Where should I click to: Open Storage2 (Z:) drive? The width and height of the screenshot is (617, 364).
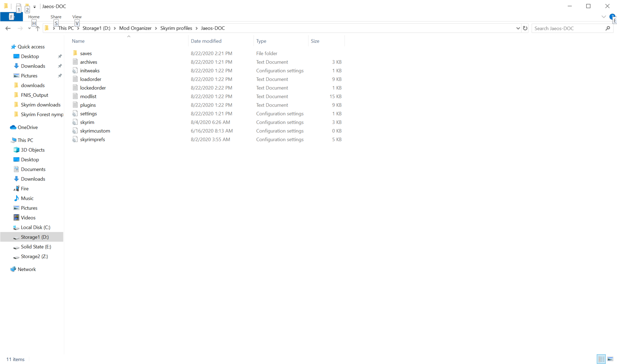point(34,256)
